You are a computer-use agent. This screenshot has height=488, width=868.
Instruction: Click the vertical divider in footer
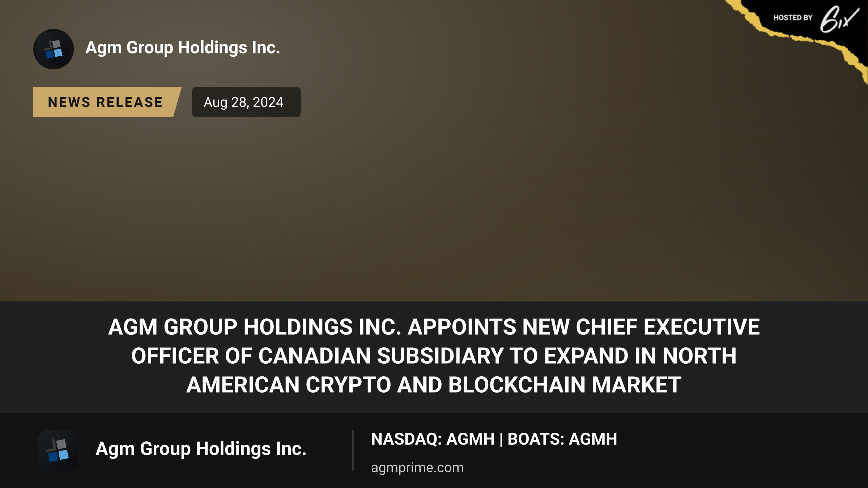coord(353,450)
